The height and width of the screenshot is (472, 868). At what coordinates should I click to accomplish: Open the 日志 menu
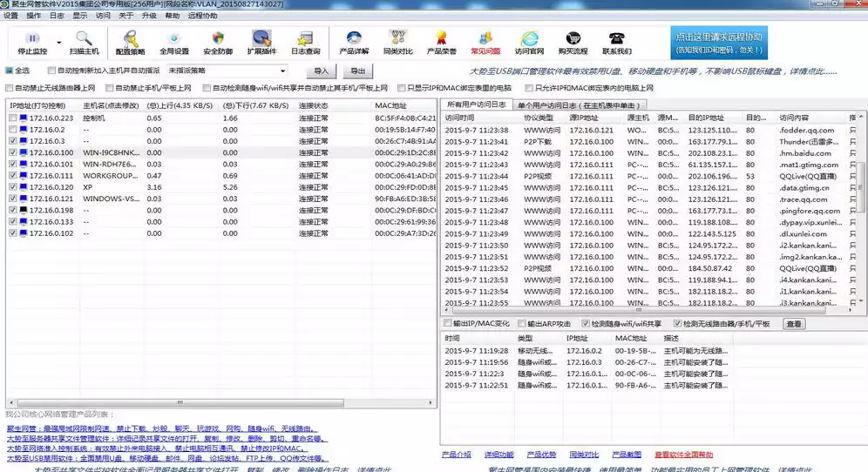[x=57, y=16]
